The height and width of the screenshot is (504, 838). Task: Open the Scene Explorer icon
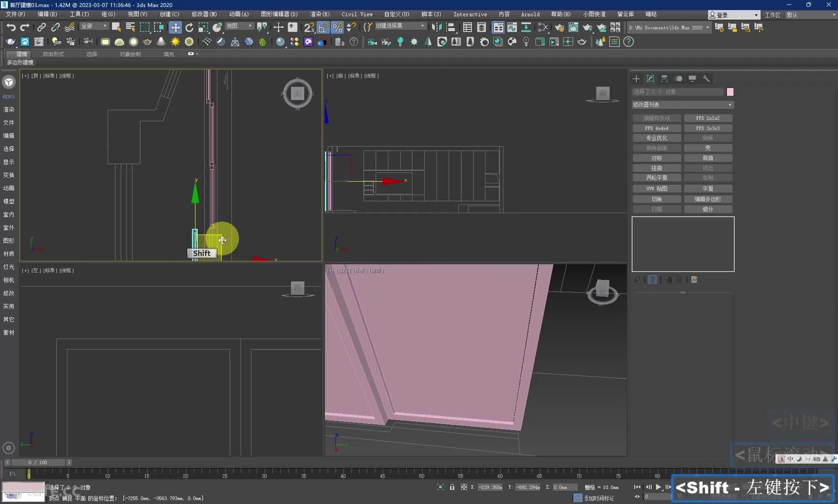click(468, 28)
